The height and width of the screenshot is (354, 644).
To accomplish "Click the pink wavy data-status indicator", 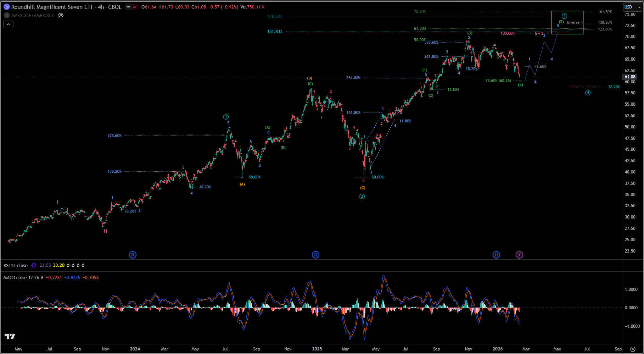I will (135, 7).
